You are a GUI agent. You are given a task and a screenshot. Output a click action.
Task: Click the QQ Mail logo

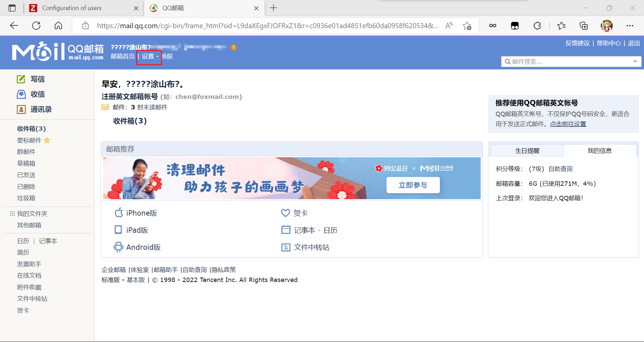click(58, 52)
